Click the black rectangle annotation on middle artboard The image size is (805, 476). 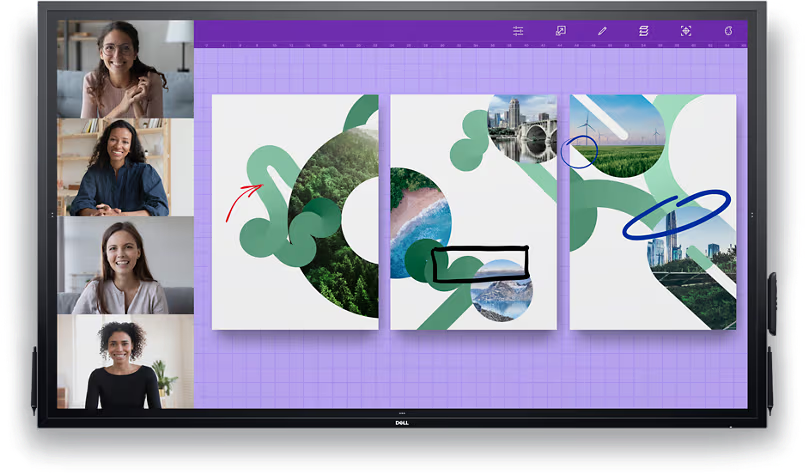point(480,264)
